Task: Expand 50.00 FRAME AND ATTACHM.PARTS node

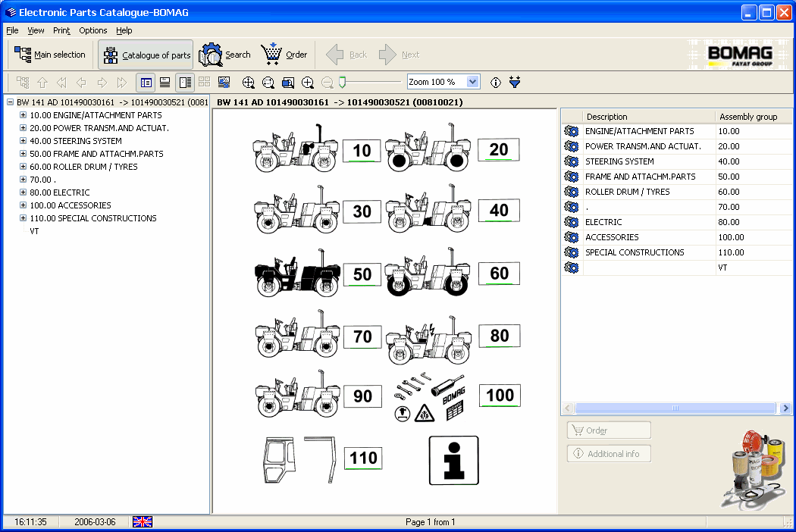Action: point(23,153)
